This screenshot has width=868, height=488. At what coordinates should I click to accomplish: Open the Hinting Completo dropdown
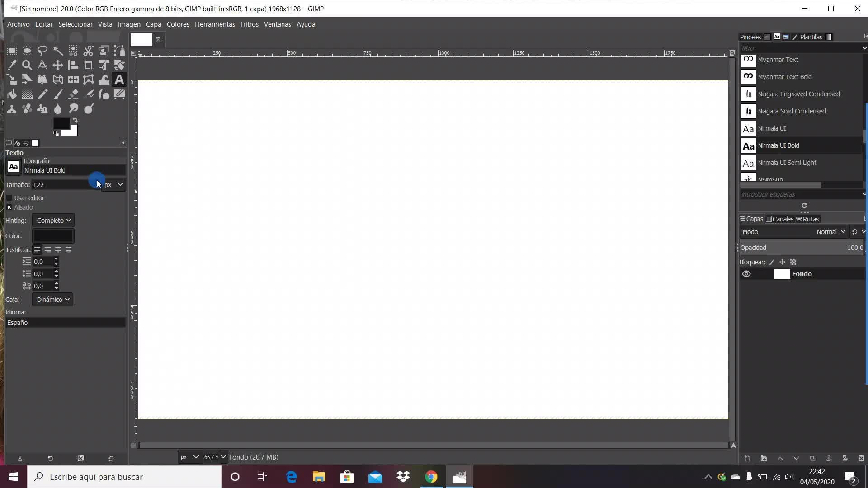pos(53,221)
